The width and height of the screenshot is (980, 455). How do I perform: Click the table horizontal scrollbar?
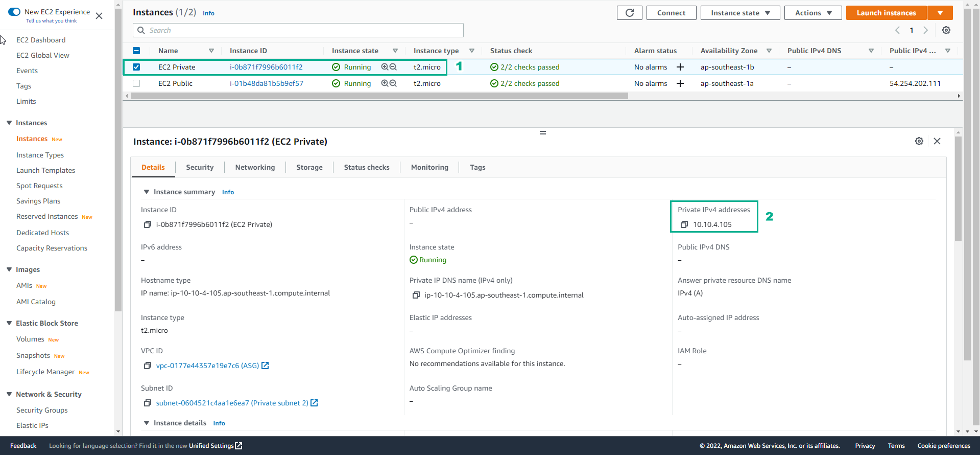tap(379, 96)
